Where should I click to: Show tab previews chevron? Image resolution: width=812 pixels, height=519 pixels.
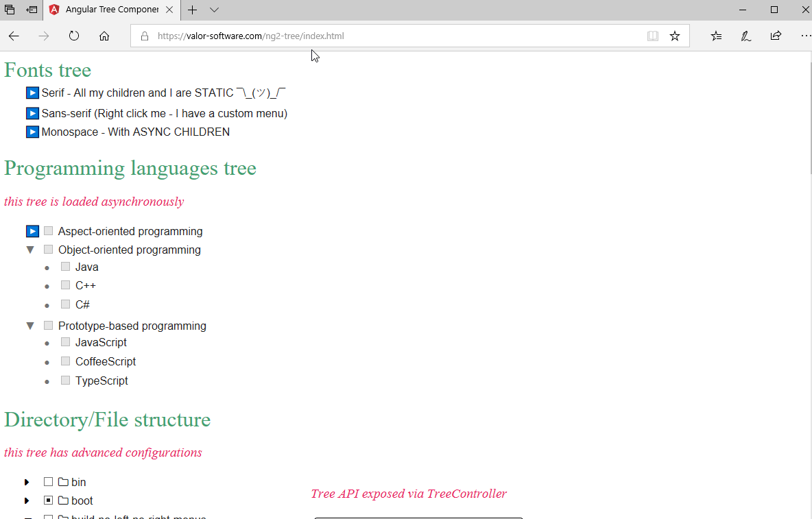(215, 10)
